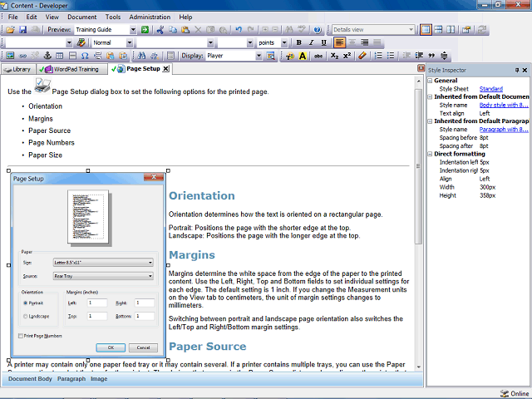The height and width of the screenshot is (399, 532).
Task: Select Image in the breadcrumb bar
Action: point(99,379)
